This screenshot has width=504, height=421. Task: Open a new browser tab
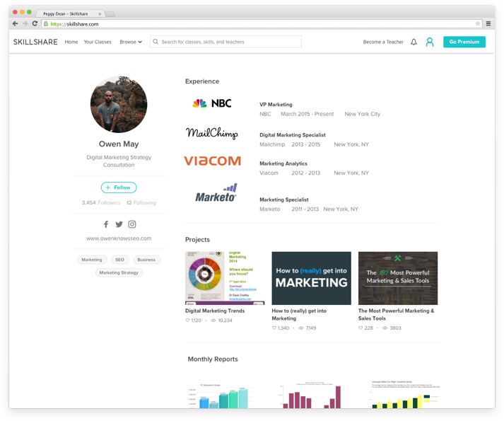pyautogui.click(x=110, y=14)
